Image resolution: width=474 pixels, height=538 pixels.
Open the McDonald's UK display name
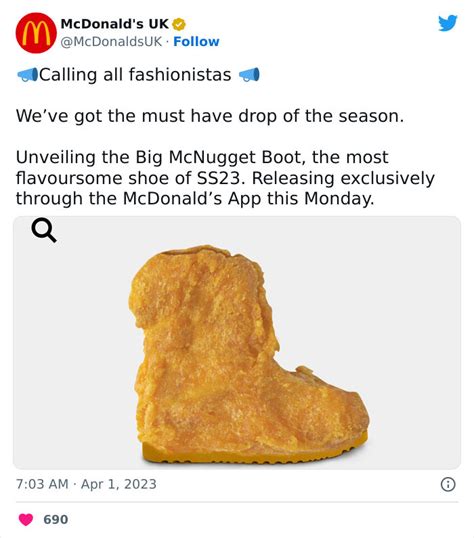[115, 24]
